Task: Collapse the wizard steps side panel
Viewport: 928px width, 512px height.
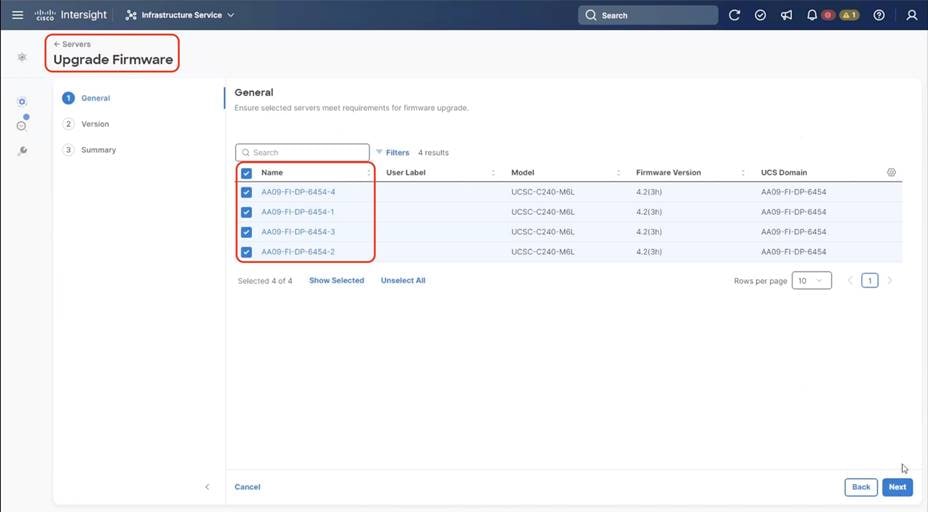Action: pos(207,487)
